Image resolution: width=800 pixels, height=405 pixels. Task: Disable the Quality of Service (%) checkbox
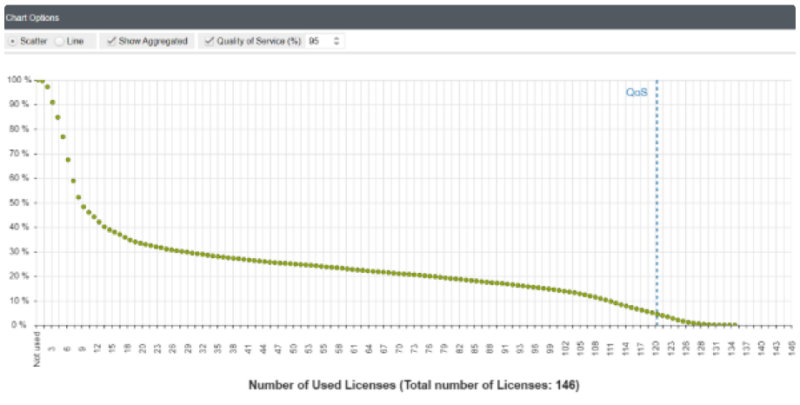coord(210,41)
